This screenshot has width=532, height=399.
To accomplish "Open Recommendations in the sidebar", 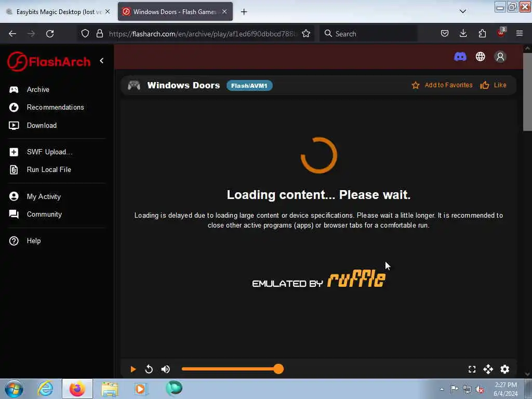I will (46, 107).
